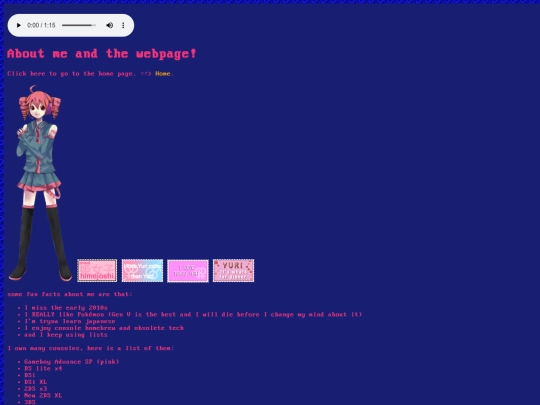Mute the audio player volume
540x405 pixels.
point(110,25)
